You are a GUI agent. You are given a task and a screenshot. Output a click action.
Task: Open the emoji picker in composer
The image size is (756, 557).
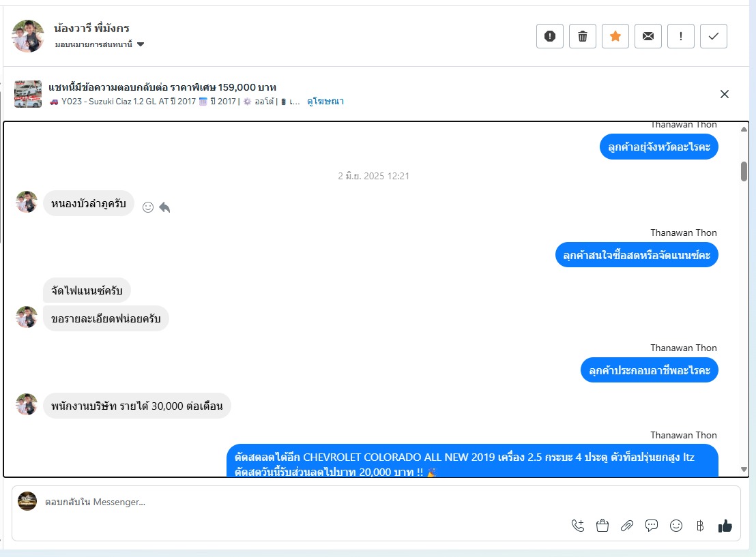(676, 526)
